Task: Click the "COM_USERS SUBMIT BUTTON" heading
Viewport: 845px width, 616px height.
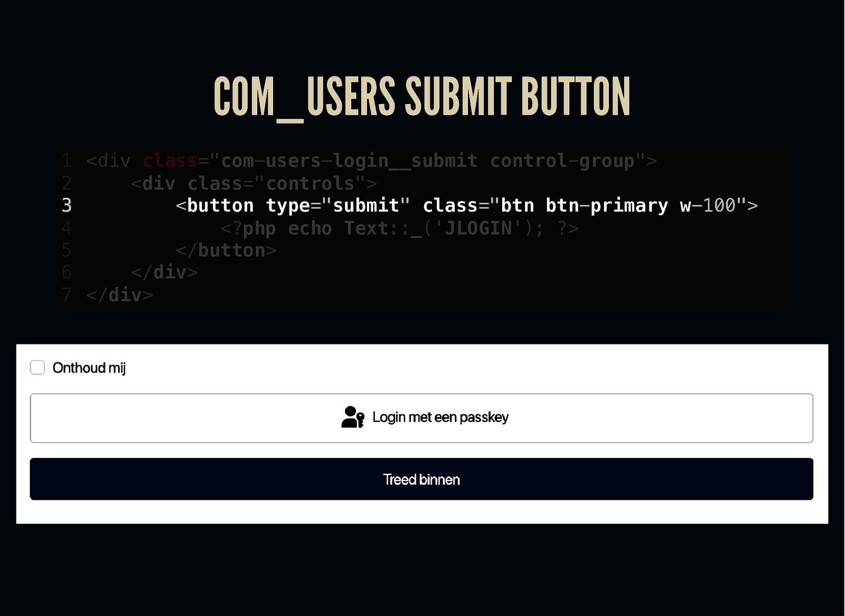Action: point(422,97)
